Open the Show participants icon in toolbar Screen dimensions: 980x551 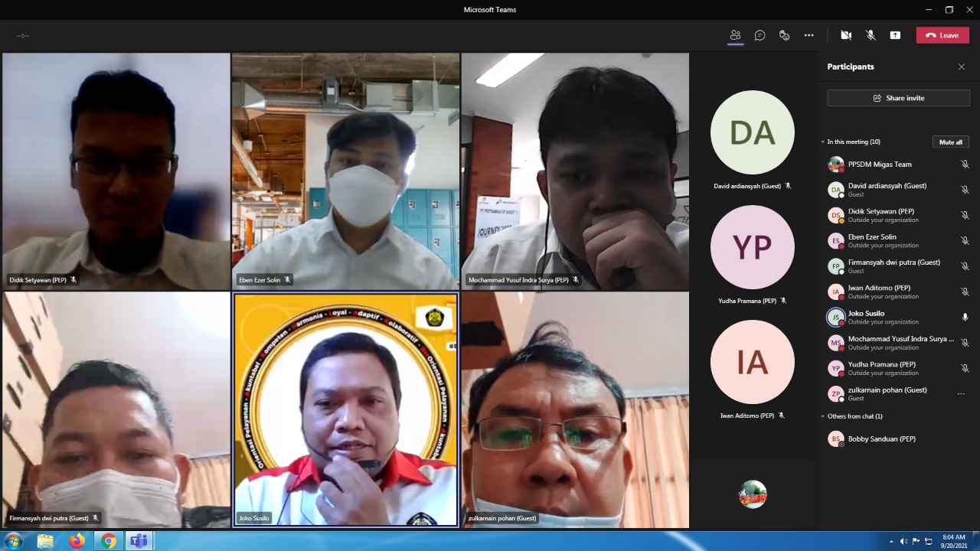(x=735, y=35)
